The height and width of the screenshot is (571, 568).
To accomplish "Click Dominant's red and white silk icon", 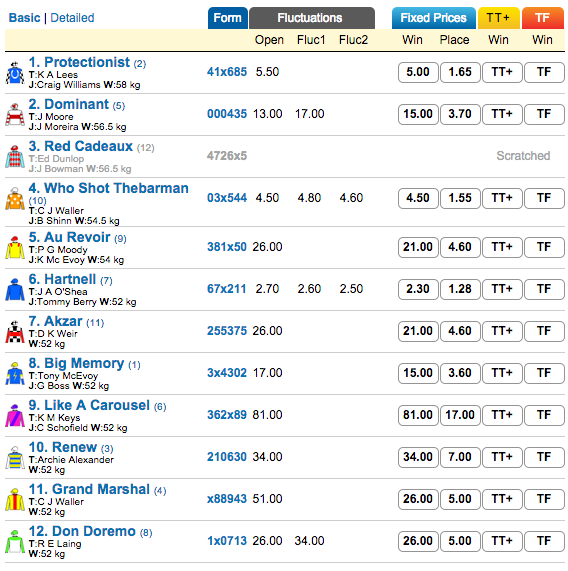I will (15, 115).
